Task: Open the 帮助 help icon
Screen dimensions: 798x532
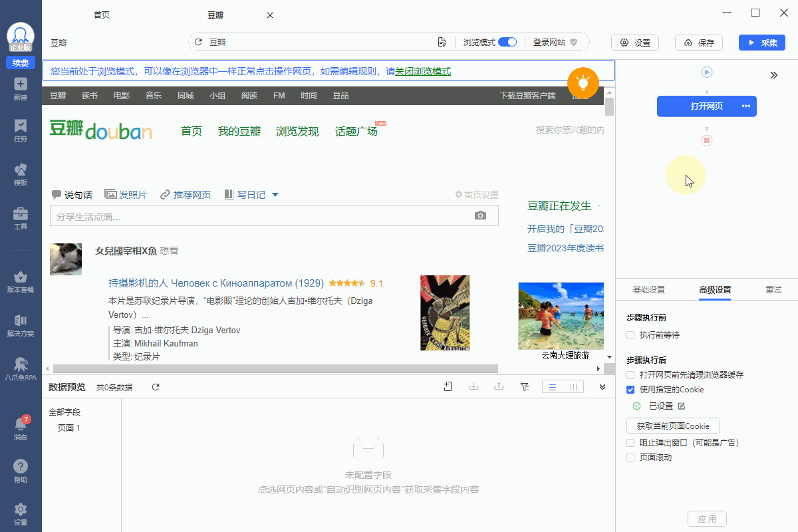Action: pyautogui.click(x=21, y=471)
